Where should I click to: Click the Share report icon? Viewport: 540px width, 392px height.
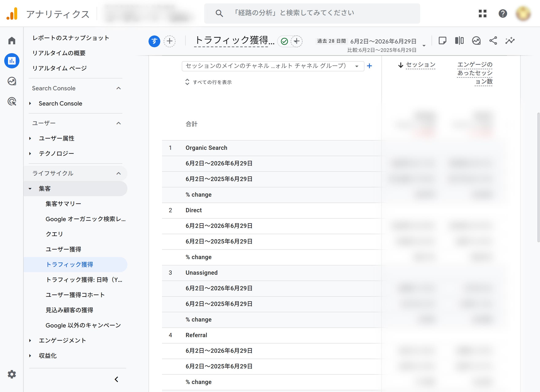[x=493, y=41]
